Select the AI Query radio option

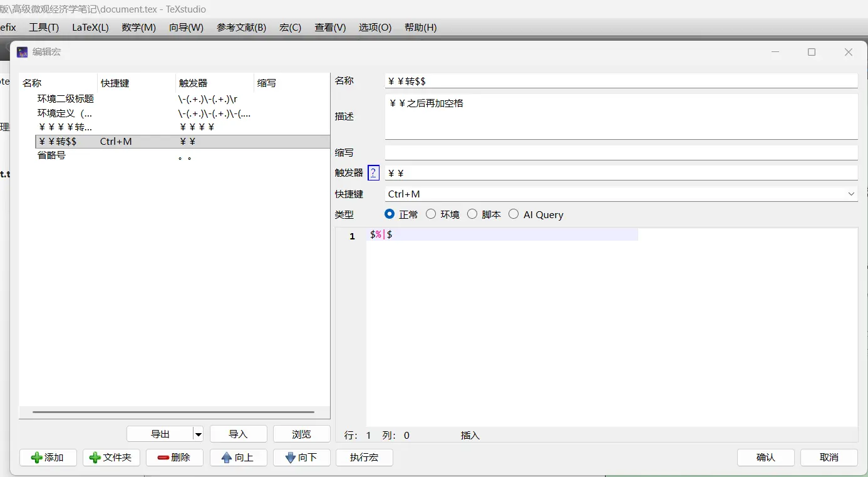coord(514,214)
